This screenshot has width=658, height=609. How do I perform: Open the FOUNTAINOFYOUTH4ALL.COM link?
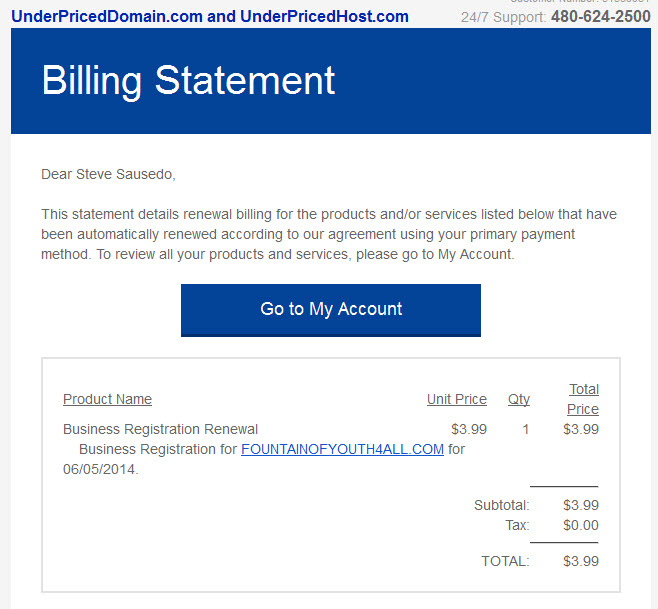pos(342,449)
